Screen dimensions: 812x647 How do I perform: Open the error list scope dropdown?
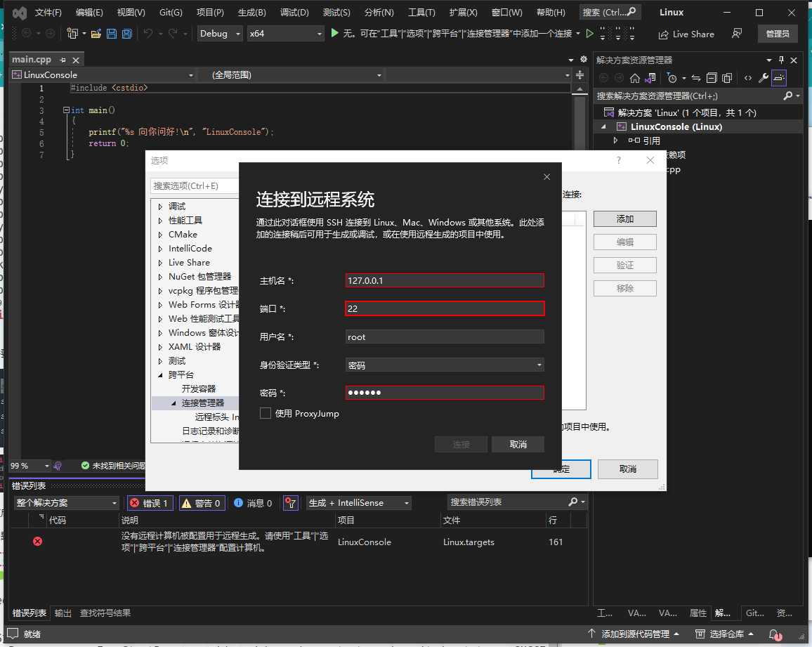67,503
